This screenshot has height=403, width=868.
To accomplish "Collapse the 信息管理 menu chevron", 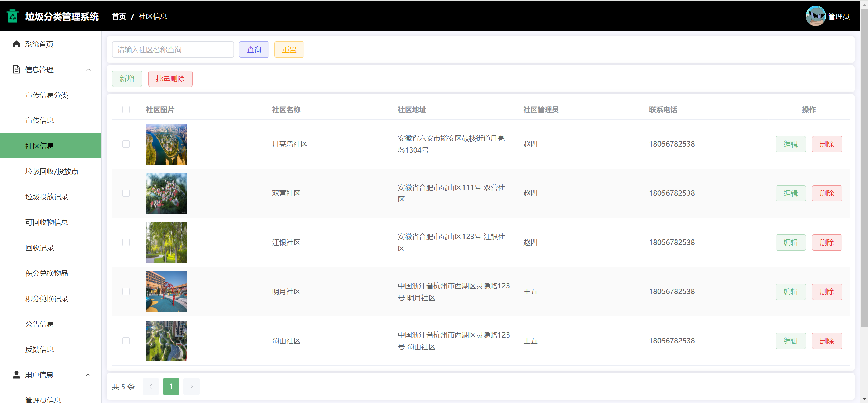I will (x=88, y=70).
